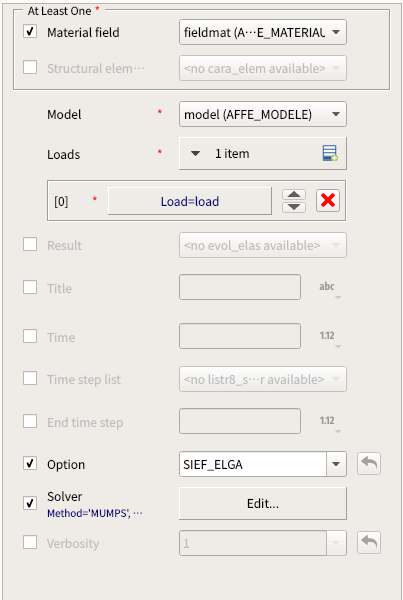403x600 pixels.
Task: Open the fieldmat material field dropdown
Action: [263, 32]
